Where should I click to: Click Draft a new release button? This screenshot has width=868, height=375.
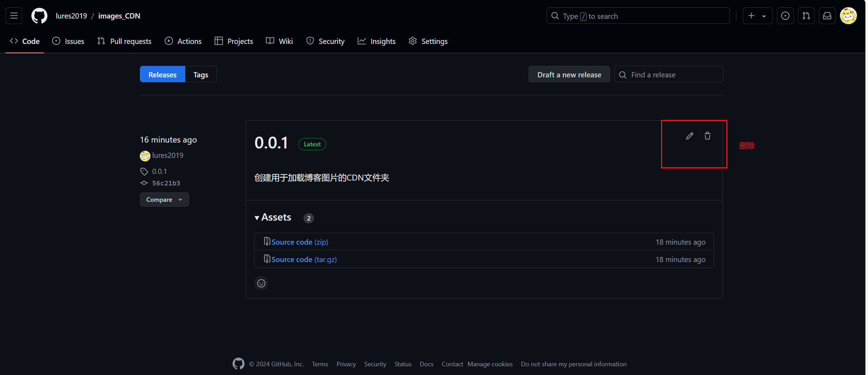569,74
